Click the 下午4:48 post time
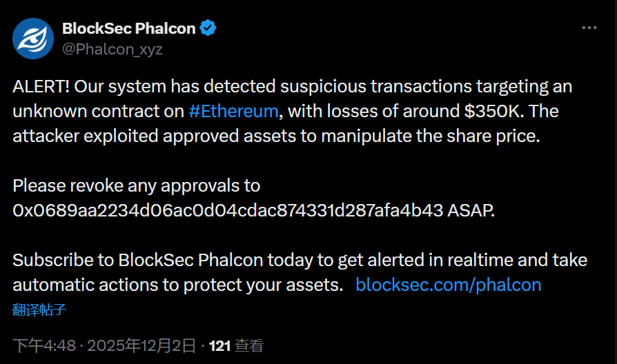The width and height of the screenshot is (617, 364). [41, 345]
